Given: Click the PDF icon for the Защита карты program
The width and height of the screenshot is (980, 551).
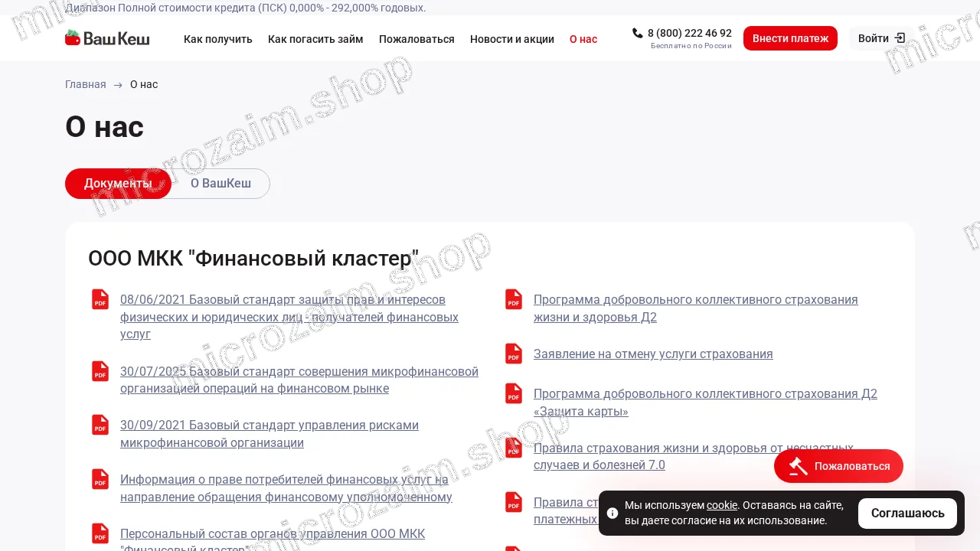Looking at the screenshot, I should click(x=514, y=393).
